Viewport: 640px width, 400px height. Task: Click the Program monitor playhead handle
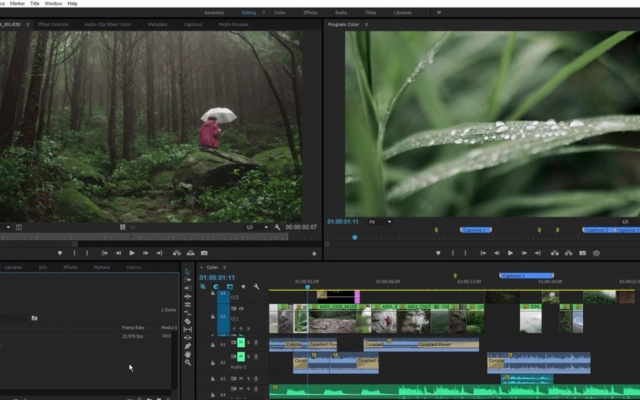pos(355,238)
